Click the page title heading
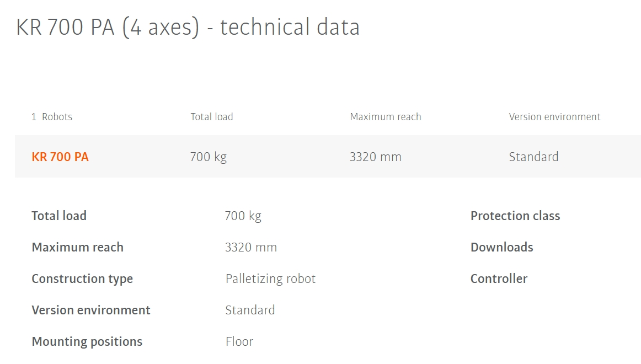Screen dimensions: 641x364 point(188,27)
